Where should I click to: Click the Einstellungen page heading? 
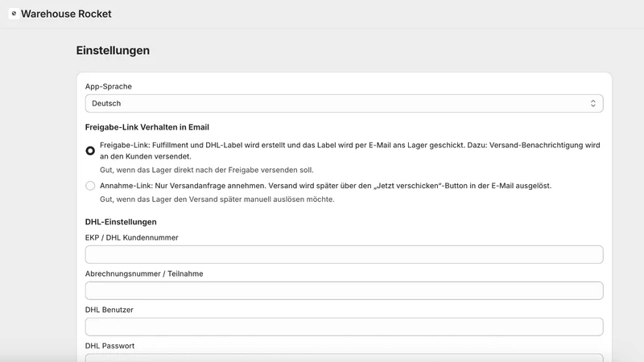(x=113, y=51)
